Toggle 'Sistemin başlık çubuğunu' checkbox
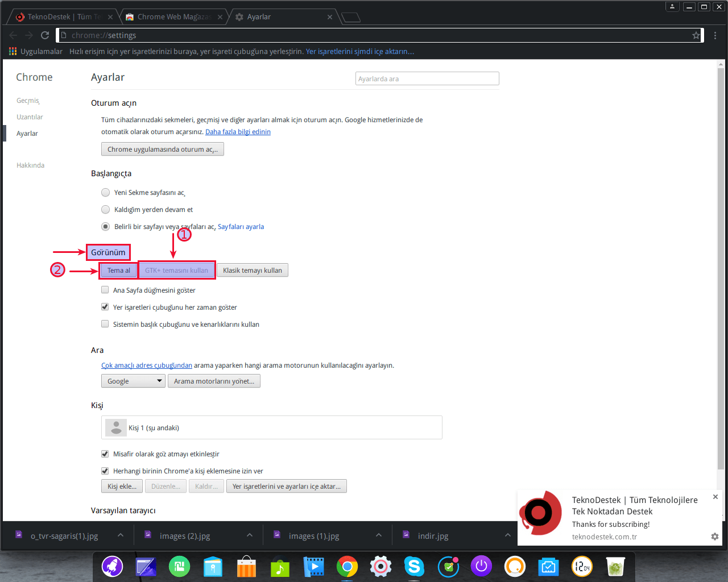Image resolution: width=728 pixels, height=582 pixels. coord(105,324)
